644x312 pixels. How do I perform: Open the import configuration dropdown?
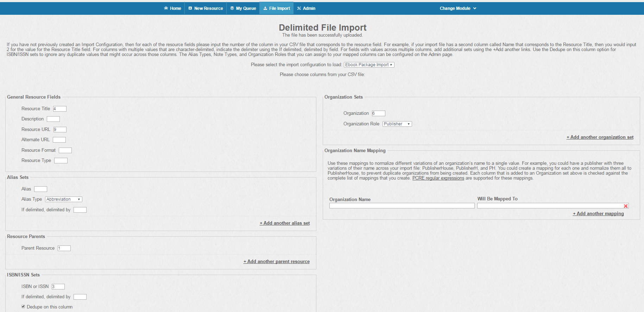(x=369, y=65)
